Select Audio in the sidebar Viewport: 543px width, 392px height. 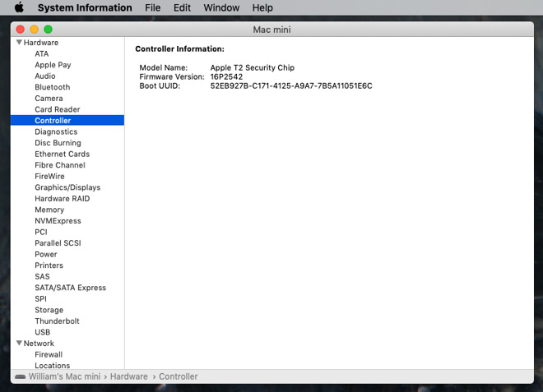click(x=45, y=76)
